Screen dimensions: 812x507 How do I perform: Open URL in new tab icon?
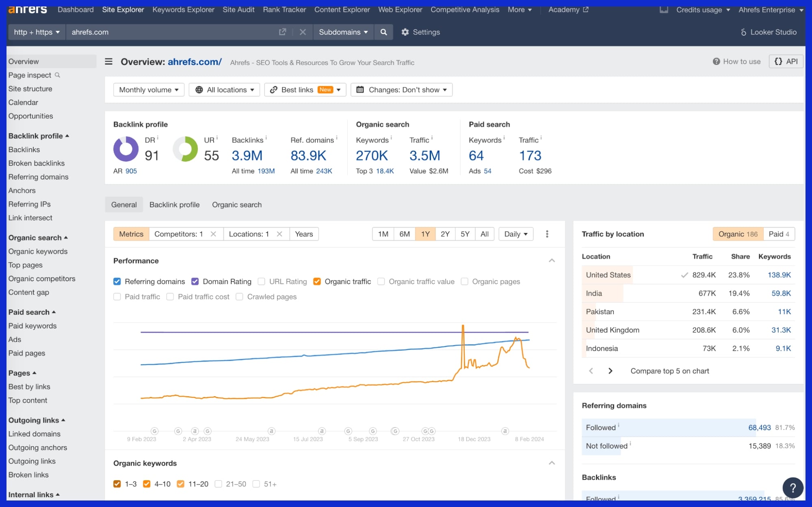pyautogui.click(x=282, y=32)
